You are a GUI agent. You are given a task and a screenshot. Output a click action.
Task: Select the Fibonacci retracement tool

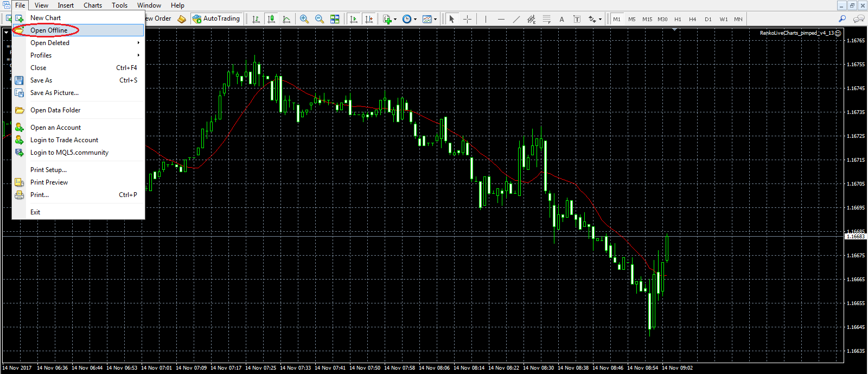point(546,19)
